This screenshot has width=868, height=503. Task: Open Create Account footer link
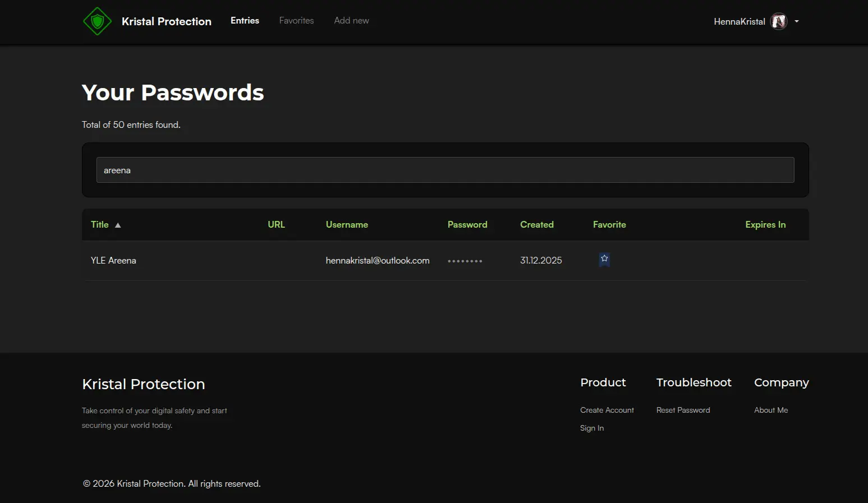pos(607,410)
